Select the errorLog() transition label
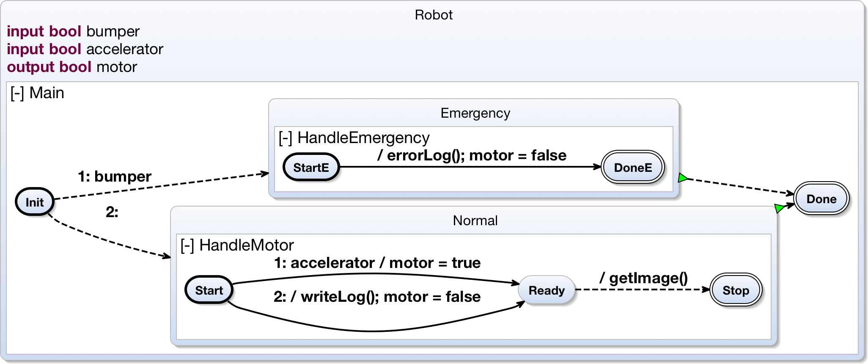868x364 pixels. tap(472, 155)
